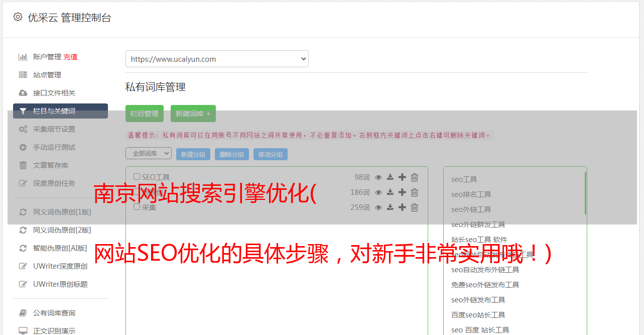This screenshot has width=644, height=335.
Task: Tick the checkbox in the 186词 row
Action: tap(137, 192)
